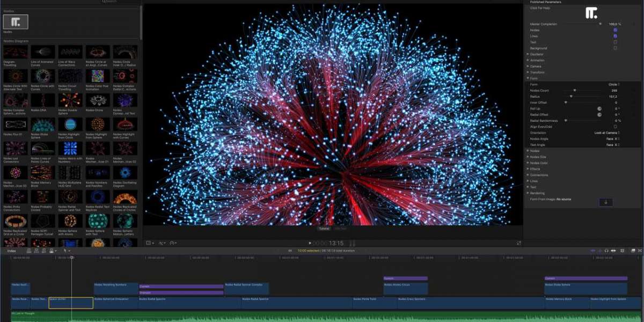This screenshot has width=644, height=322.
Task: Choose the Line of Animated Curves preset
Action: pos(43,52)
